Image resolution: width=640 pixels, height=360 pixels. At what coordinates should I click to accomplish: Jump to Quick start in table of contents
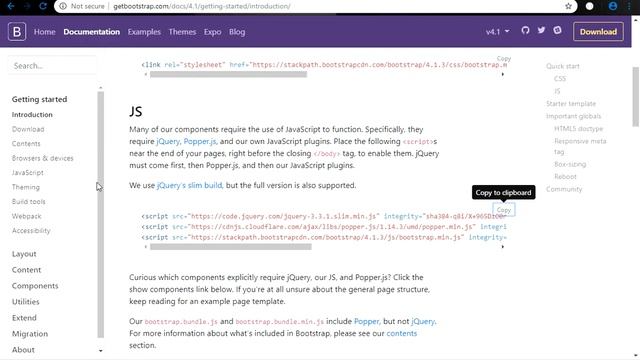click(562, 66)
